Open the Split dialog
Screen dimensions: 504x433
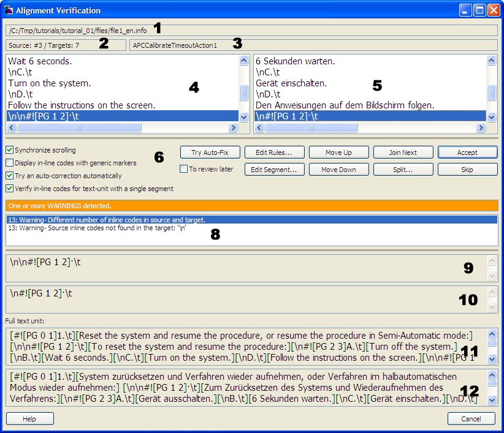click(x=402, y=169)
